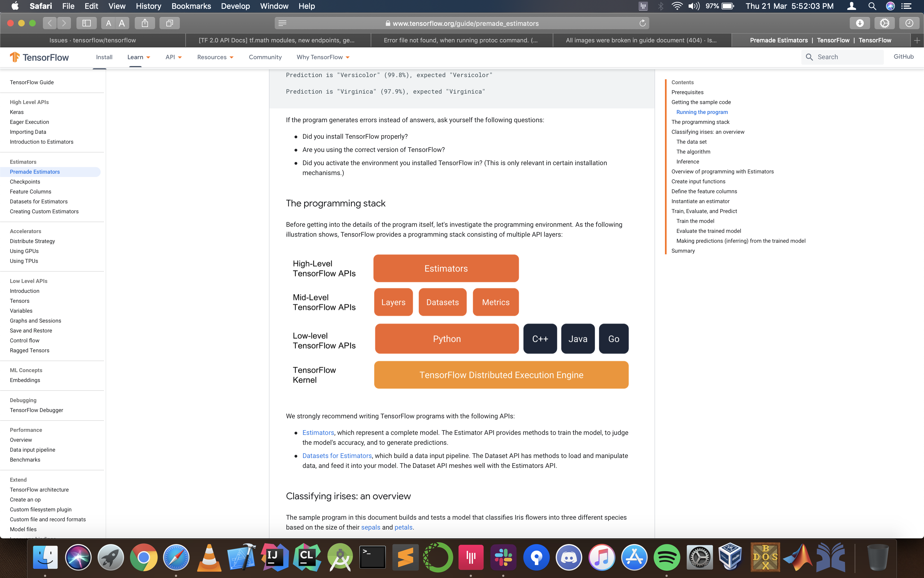Click the search magnifier icon on TensorFlow site

pos(809,57)
